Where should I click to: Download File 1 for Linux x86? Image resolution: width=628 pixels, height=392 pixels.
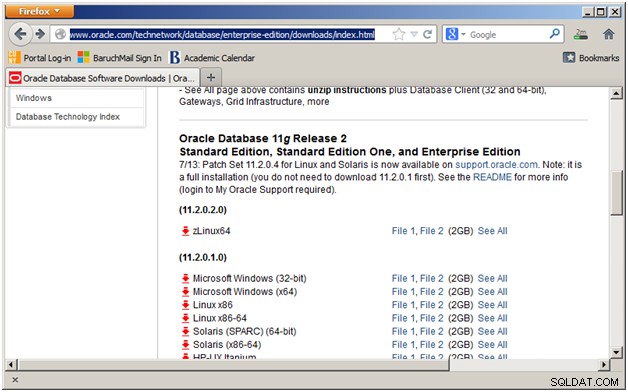coord(403,305)
